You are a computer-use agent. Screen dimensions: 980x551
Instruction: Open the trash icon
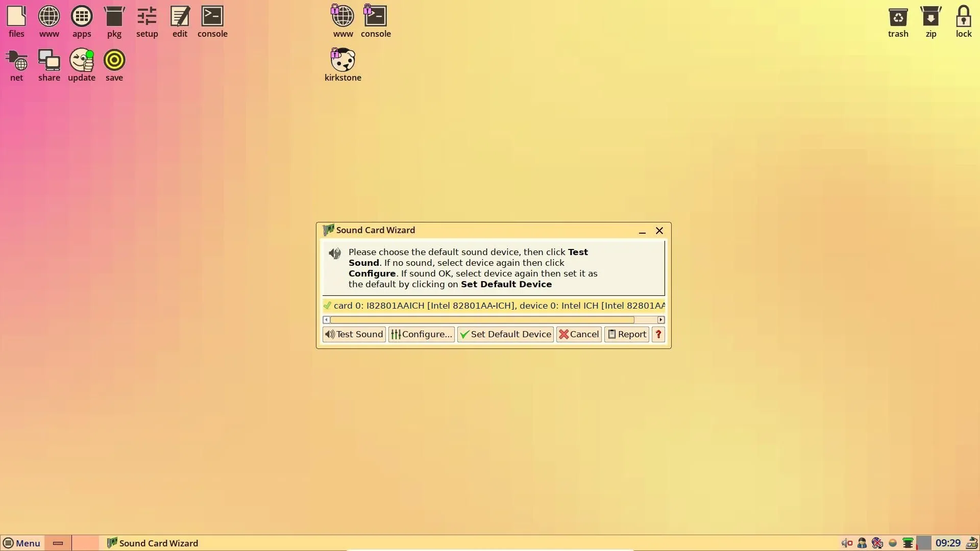[x=898, y=21]
